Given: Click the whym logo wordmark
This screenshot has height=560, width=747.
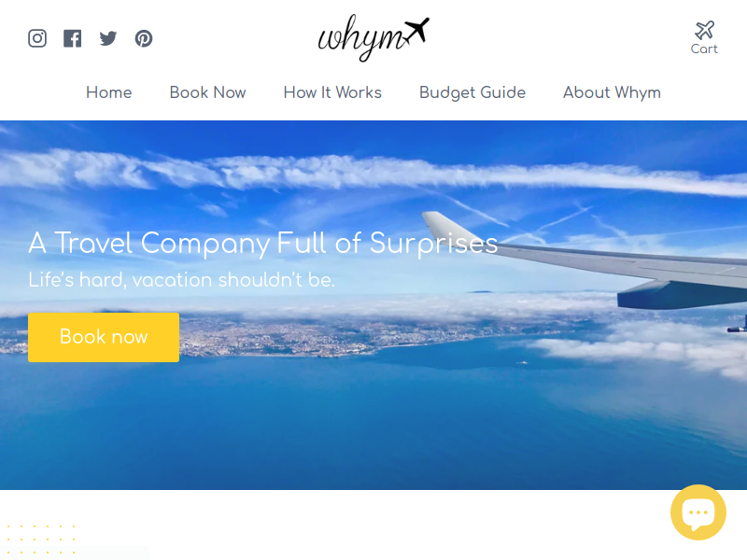Looking at the screenshot, I should coord(362,39).
